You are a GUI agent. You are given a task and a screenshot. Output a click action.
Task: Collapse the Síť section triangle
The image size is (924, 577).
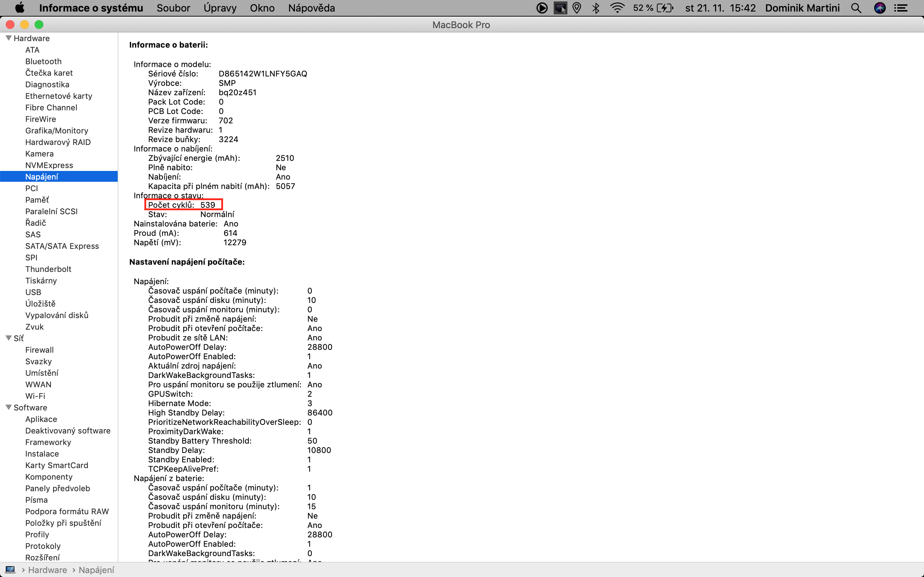point(8,338)
